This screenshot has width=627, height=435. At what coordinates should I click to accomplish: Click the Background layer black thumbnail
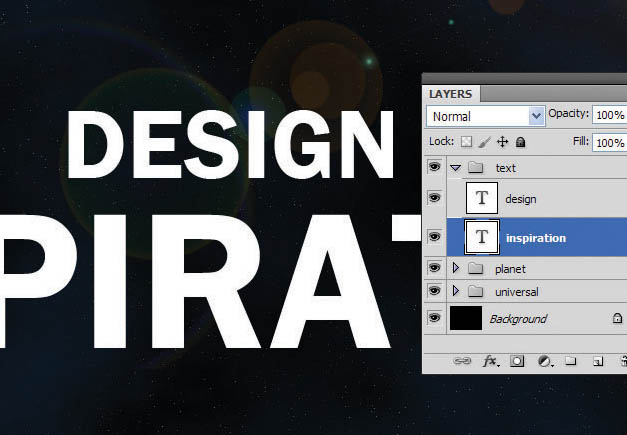[x=466, y=318]
